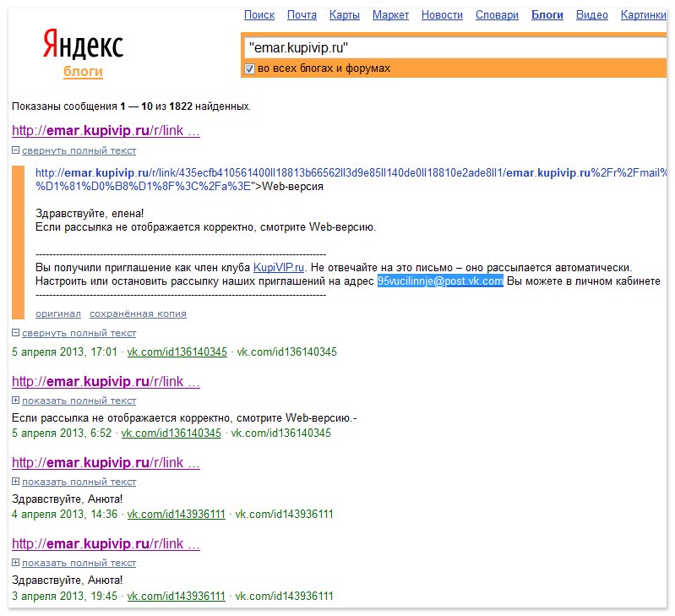The height and width of the screenshot is (616, 675).
Task: Open the Карты navigation link
Action: 345,14
